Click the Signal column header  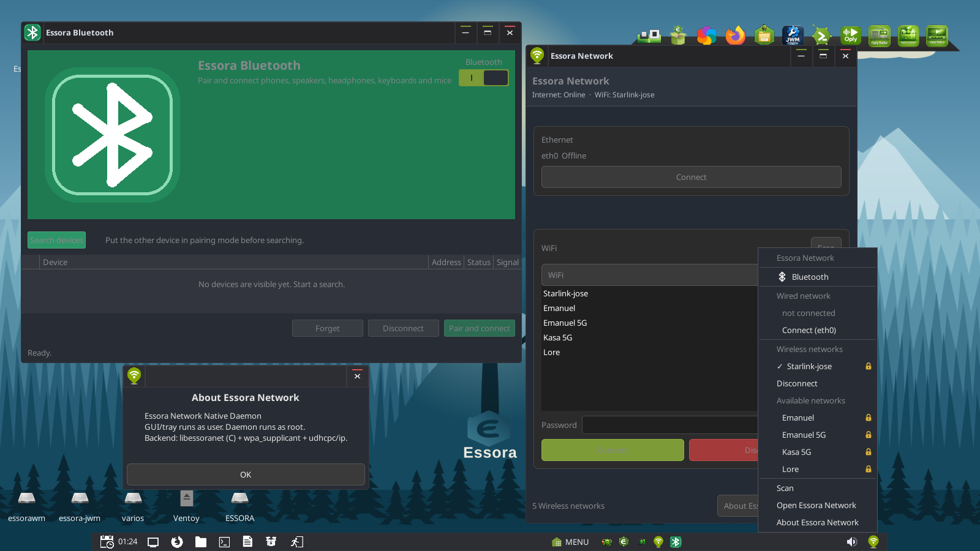pyautogui.click(x=507, y=262)
